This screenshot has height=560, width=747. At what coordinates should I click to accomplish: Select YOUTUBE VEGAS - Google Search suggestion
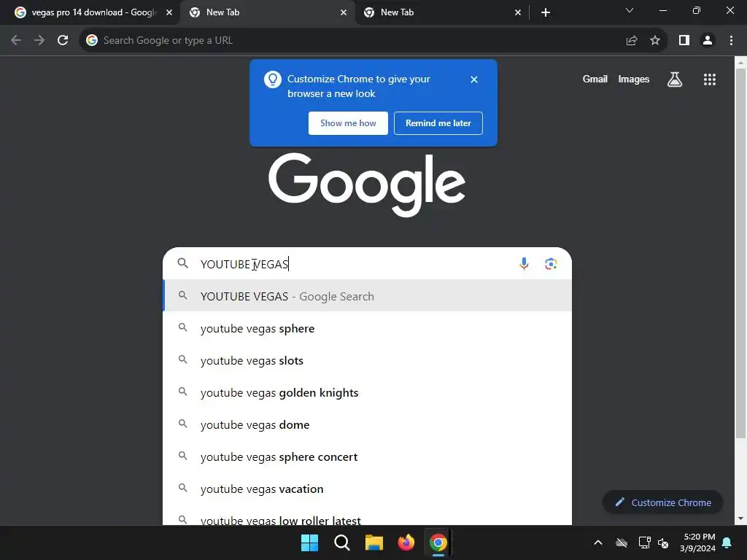click(368, 296)
